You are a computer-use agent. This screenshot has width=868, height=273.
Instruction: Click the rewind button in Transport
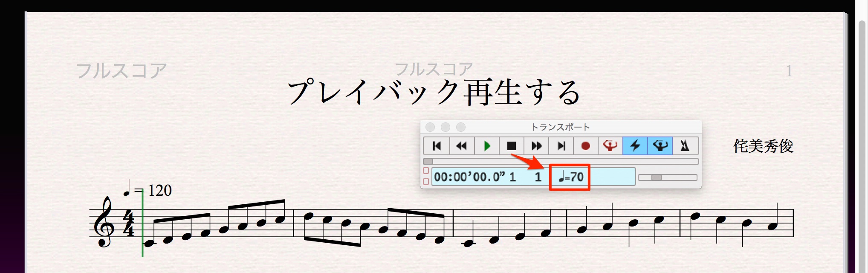(461, 146)
